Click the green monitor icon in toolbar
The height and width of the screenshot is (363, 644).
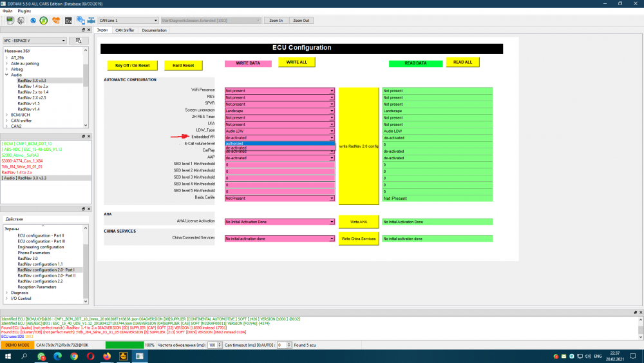(10, 20)
